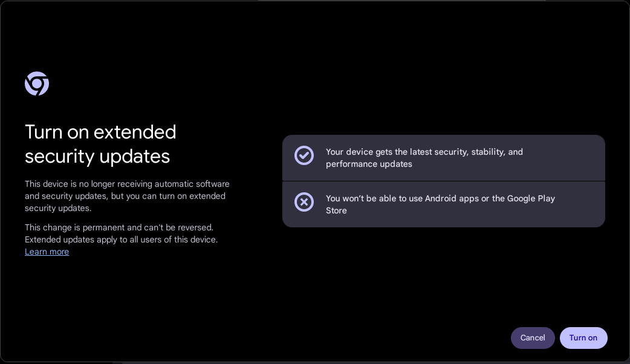Click the "Google Play" words in the second row
The height and width of the screenshot is (364, 630).
click(531, 198)
